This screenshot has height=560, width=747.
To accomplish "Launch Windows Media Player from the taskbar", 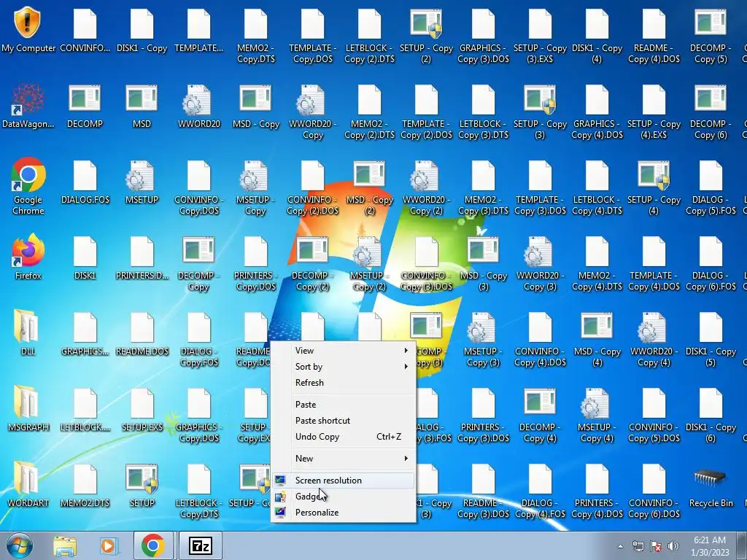I will click(x=108, y=546).
